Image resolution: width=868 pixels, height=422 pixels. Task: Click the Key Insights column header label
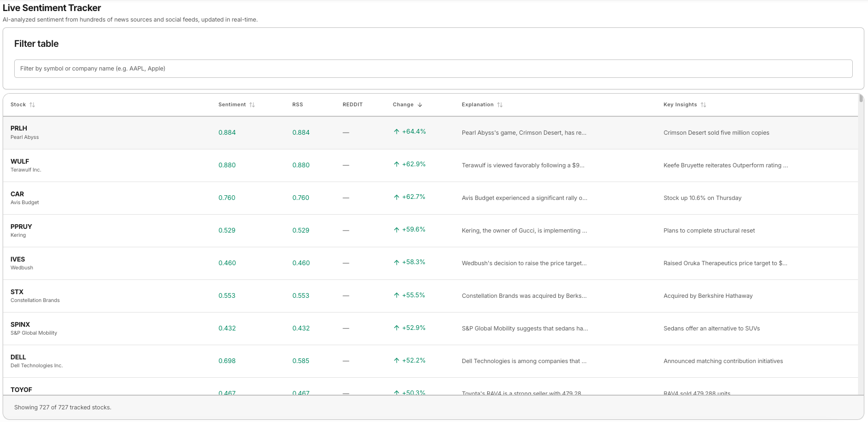click(x=680, y=105)
